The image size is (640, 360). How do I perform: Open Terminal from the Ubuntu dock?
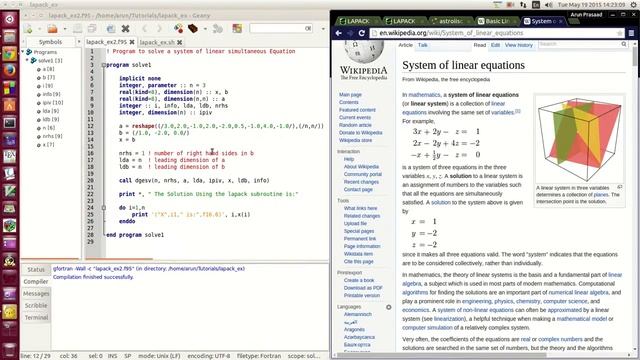(x=9, y=122)
